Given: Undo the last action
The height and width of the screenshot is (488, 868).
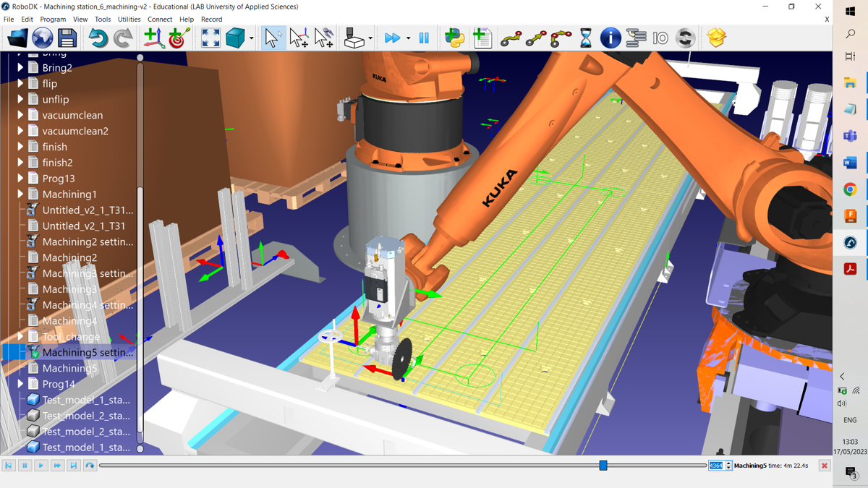Looking at the screenshot, I should (98, 38).
